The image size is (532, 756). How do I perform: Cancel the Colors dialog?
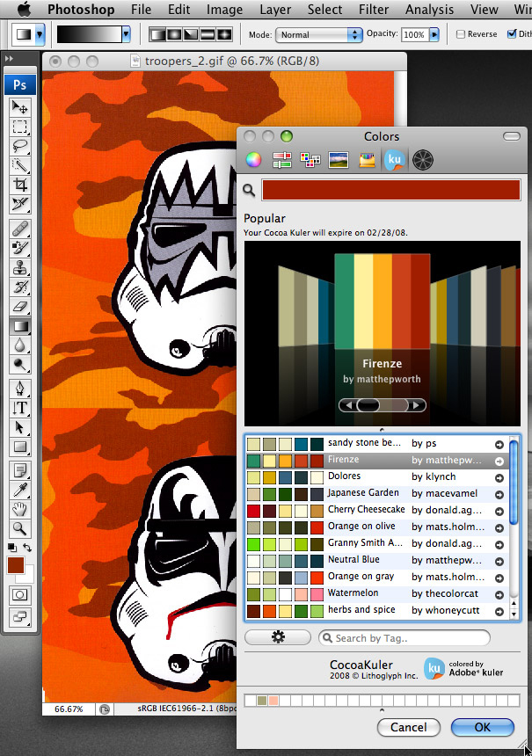tap(409, 727)
